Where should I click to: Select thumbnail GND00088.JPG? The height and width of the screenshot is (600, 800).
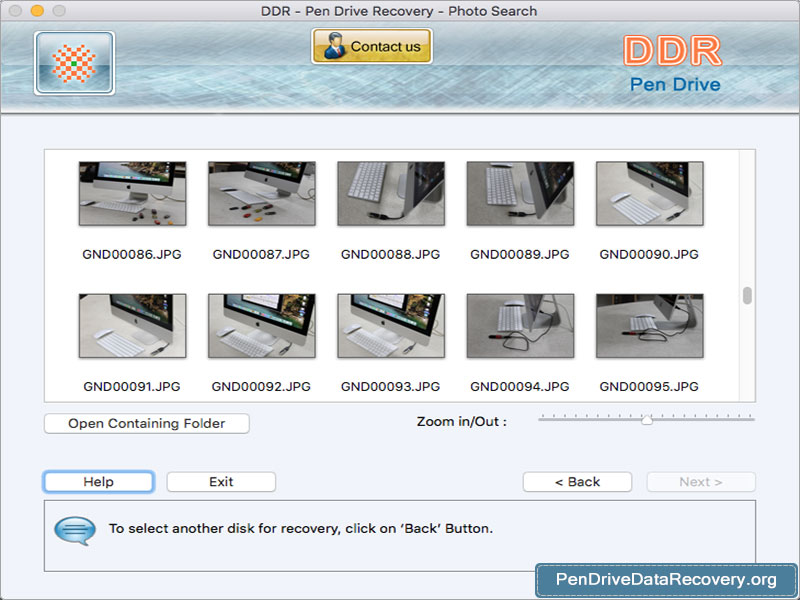point(391,193)
